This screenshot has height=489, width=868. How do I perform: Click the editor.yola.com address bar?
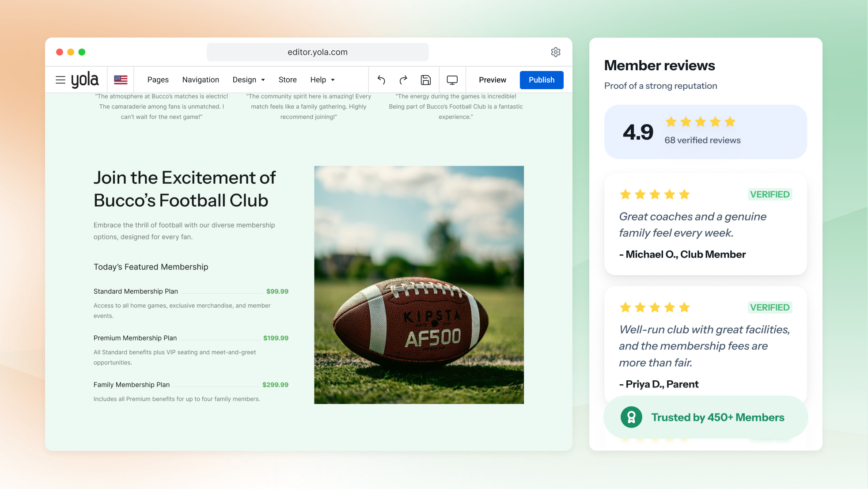[318, 52]
